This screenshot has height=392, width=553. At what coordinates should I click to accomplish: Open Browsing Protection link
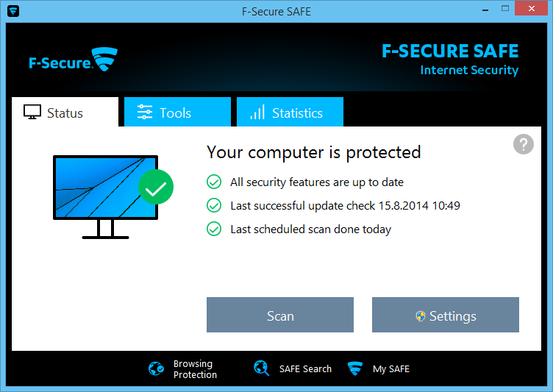click(x=195, y=369)
